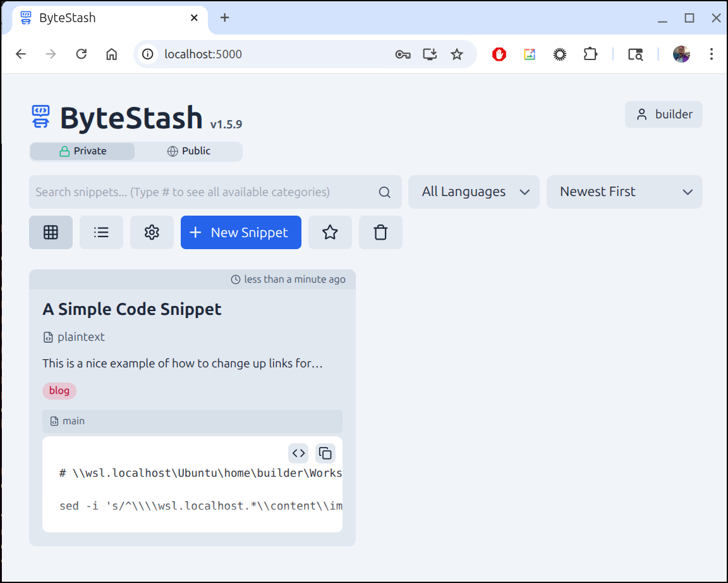Screen dimensions: 728x583
Task: Open raw code view icon on snippet
Action: pos(298,453)
